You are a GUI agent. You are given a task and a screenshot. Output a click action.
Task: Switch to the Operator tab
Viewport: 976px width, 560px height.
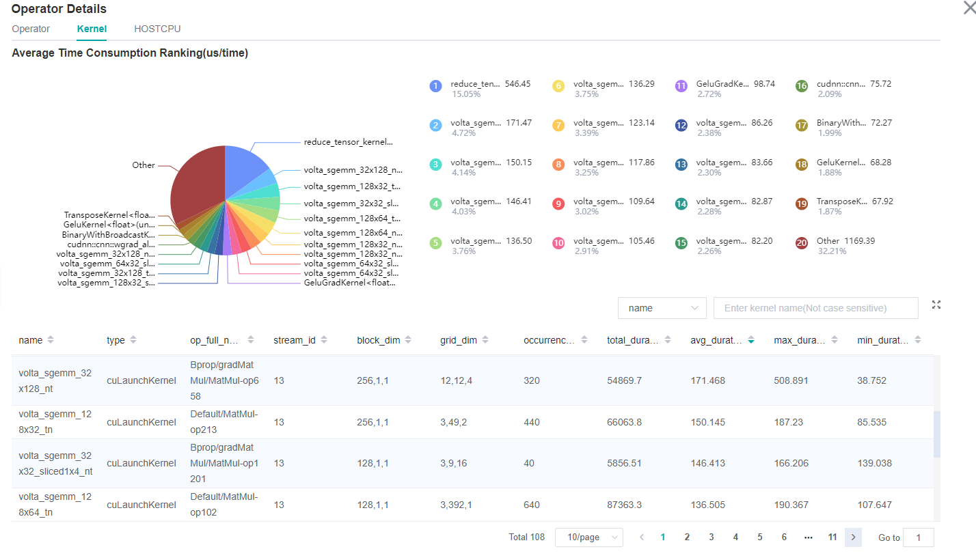pyautogui.click(x=31, y=29)
